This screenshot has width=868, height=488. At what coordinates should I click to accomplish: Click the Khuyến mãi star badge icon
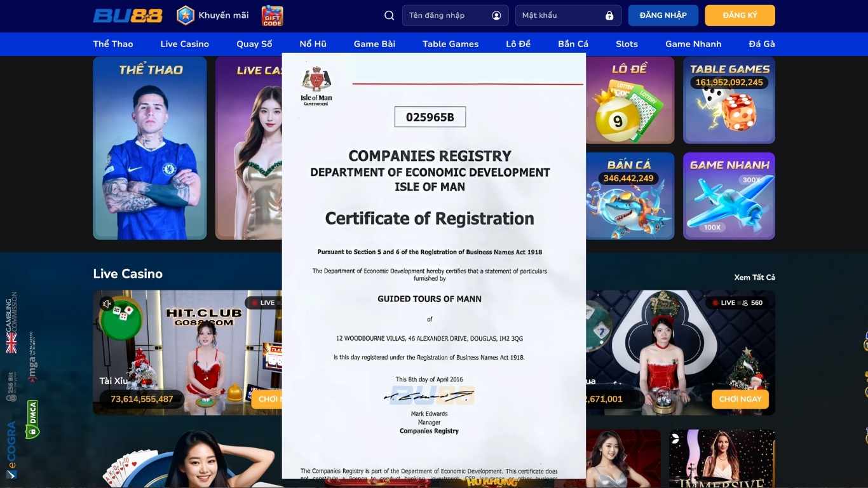pos(186,15)
